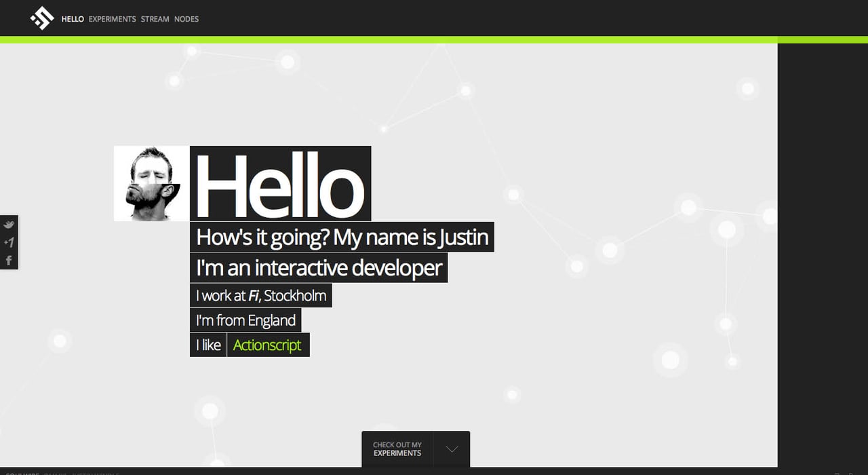Click the Soulwire logo in the top bar
This screenshot has height=475, width=868.
click(x=41, y=18)
